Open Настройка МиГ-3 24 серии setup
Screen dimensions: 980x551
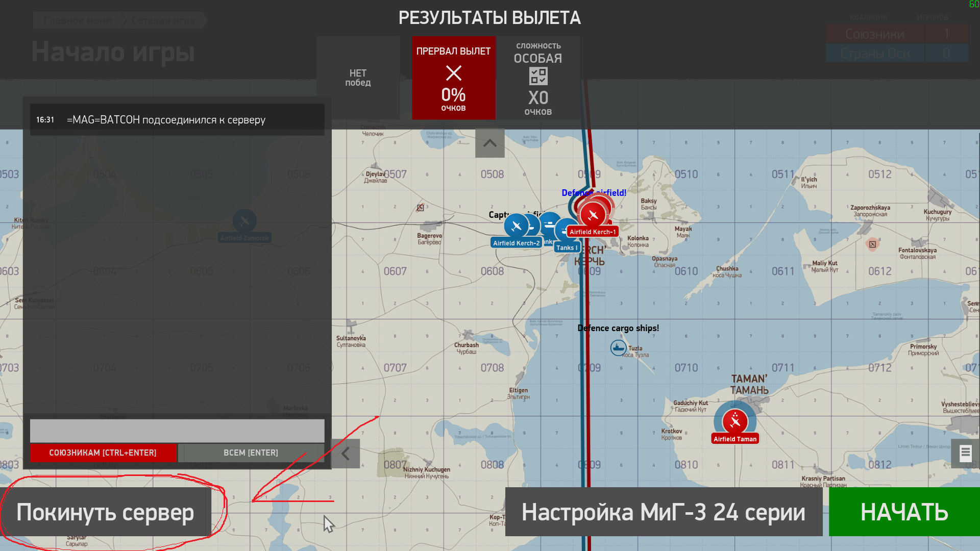pos(663,512)
